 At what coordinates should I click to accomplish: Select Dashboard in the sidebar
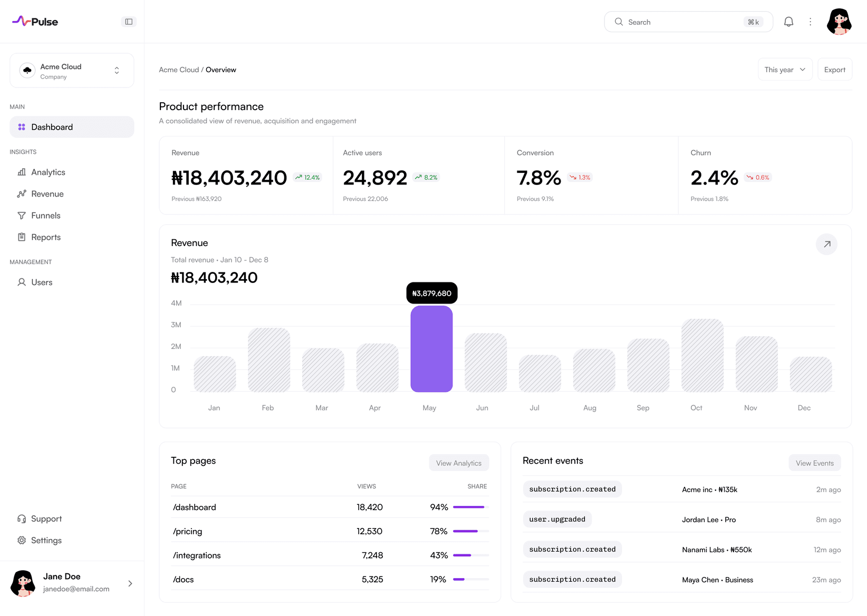[72, 127]
